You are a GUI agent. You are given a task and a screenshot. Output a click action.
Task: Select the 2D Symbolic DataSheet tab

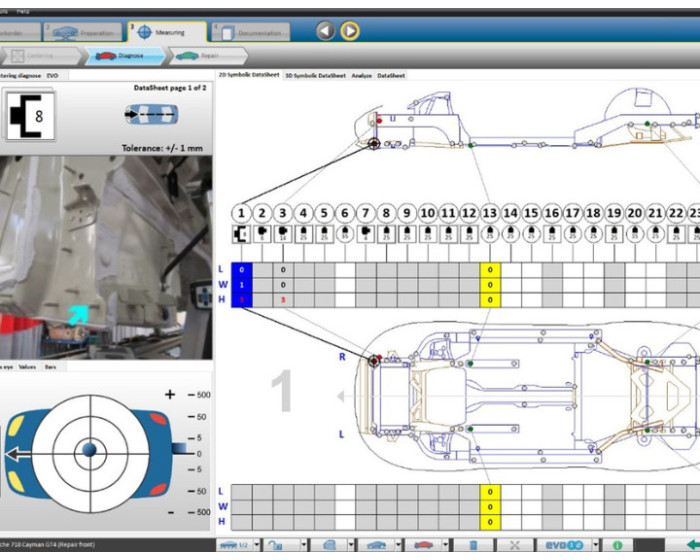point(249,75)
